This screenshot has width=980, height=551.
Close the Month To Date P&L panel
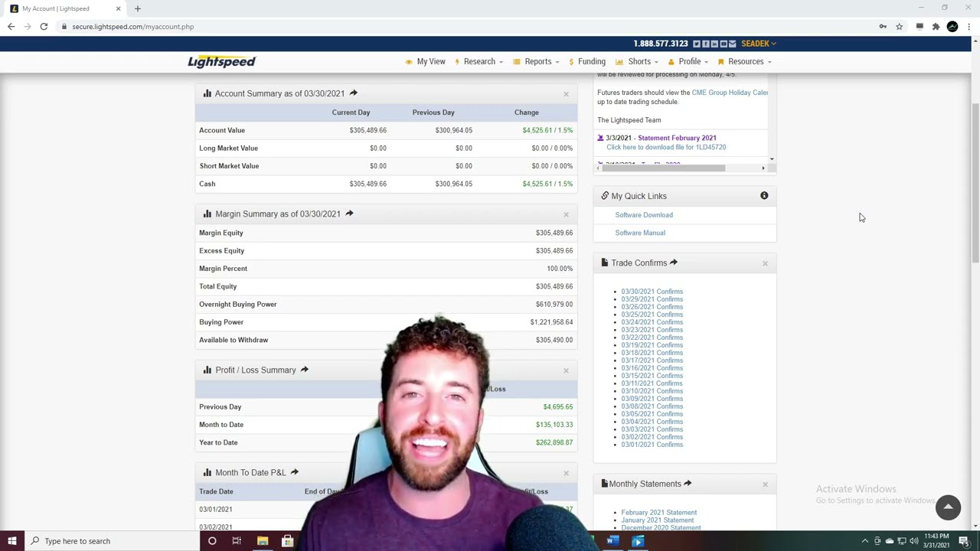[x=566, y=473]
